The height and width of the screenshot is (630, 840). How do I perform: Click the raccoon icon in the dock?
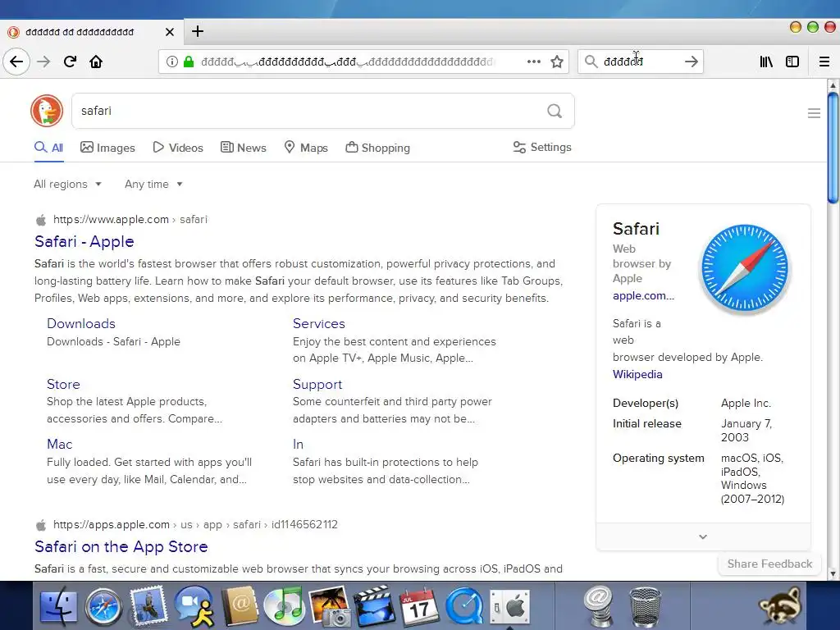pyautogui.click(x=781, y=607)
